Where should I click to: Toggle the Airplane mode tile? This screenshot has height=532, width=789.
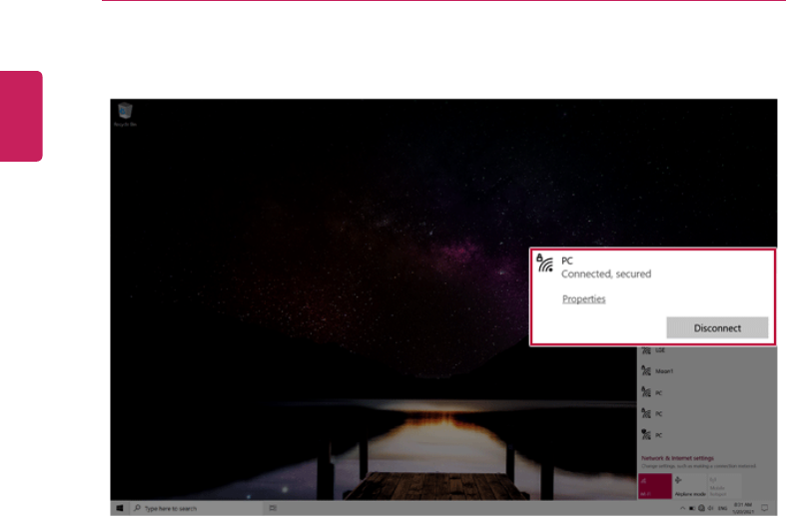[x=689, y=486]
